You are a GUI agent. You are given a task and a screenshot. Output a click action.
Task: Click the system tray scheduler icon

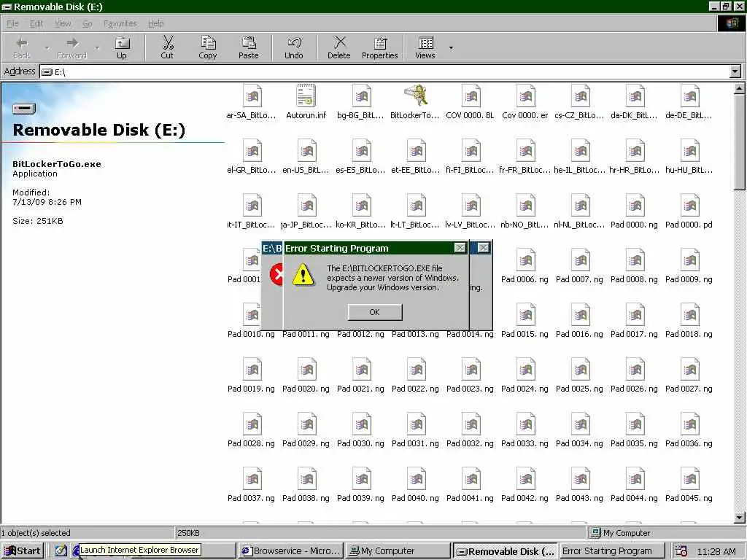point(681,551)
